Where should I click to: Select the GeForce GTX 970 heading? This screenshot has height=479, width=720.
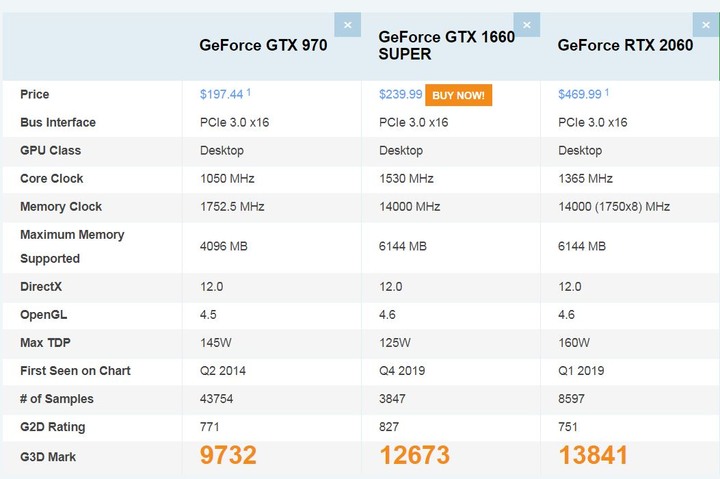click(x=263, y=45)
